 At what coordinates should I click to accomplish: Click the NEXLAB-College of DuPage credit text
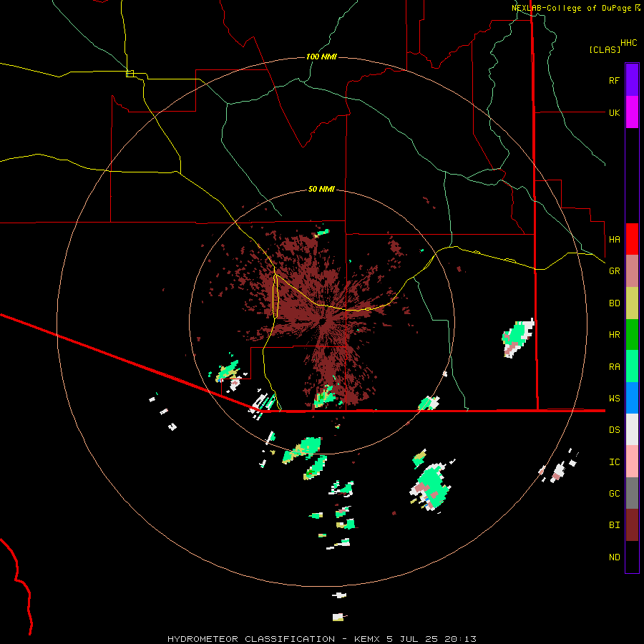point(572,8)
